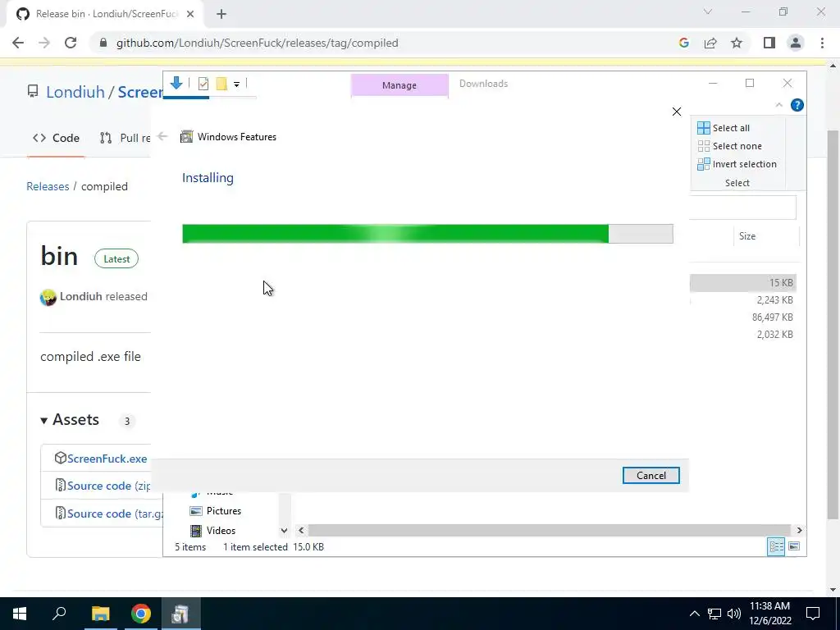Screen dimensions: 840x630
Task: Open File Explorer from the taskbar
Action: coord(100,614)
